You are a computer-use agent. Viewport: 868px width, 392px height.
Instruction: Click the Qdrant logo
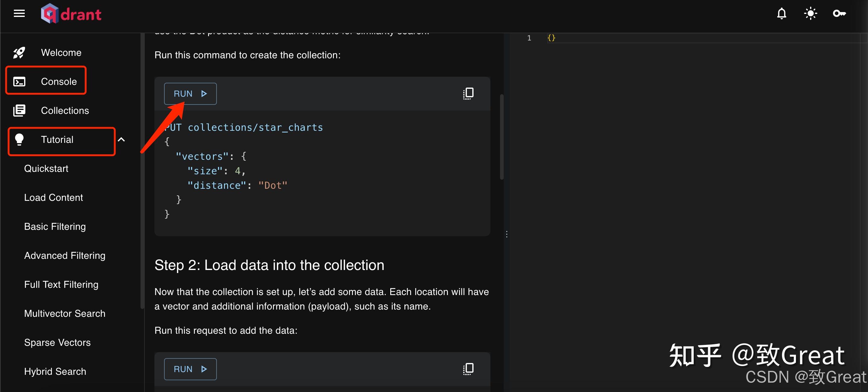click(x=71, y=14)
